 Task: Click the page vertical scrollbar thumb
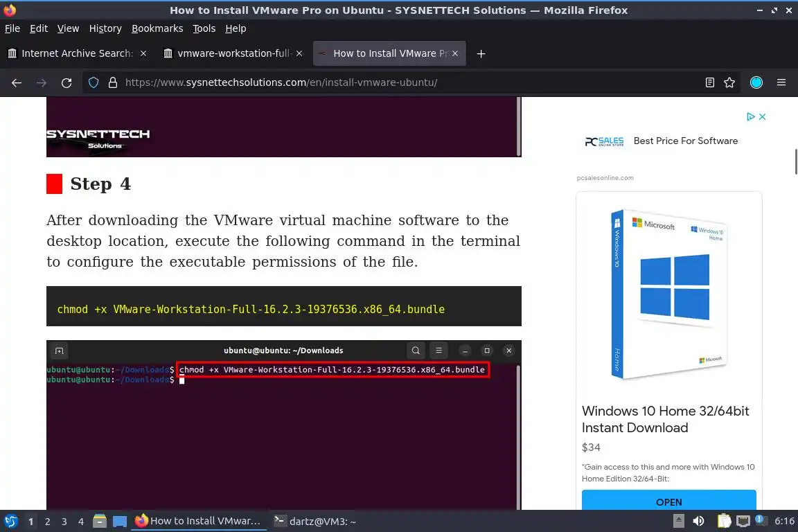pyautogui.click(x=795, y=162)
